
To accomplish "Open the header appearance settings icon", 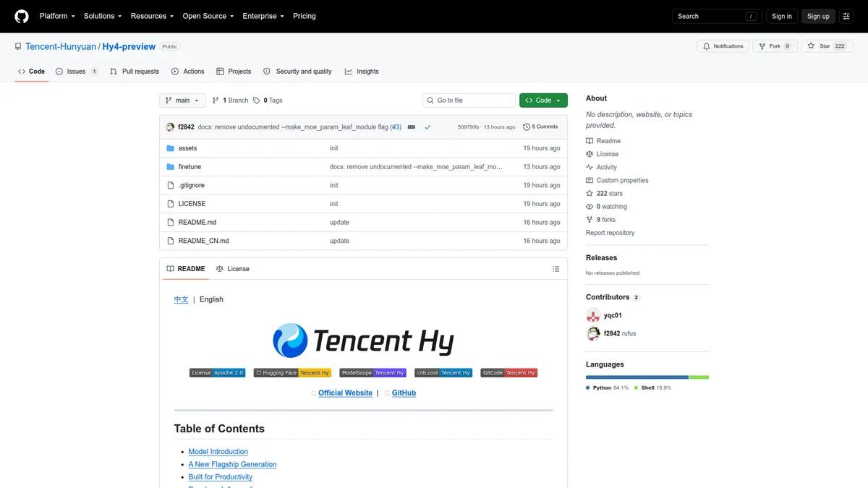I will pyautogui.click(x=846, y=16).
